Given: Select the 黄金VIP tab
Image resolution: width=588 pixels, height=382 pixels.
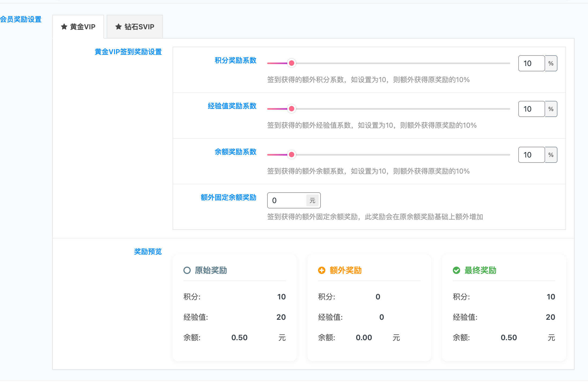Looking at the screenshot, I should click(x=79, y=27).
